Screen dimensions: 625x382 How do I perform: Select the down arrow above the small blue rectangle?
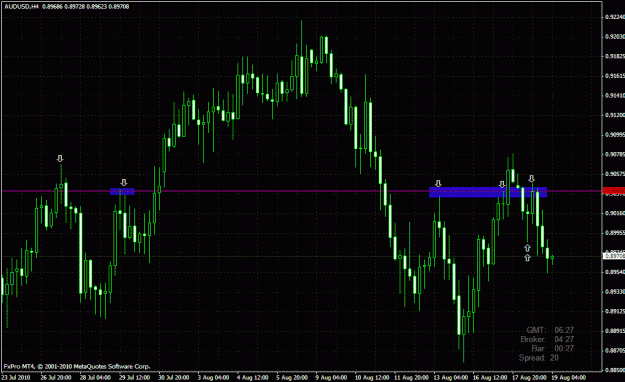point(124,183)
